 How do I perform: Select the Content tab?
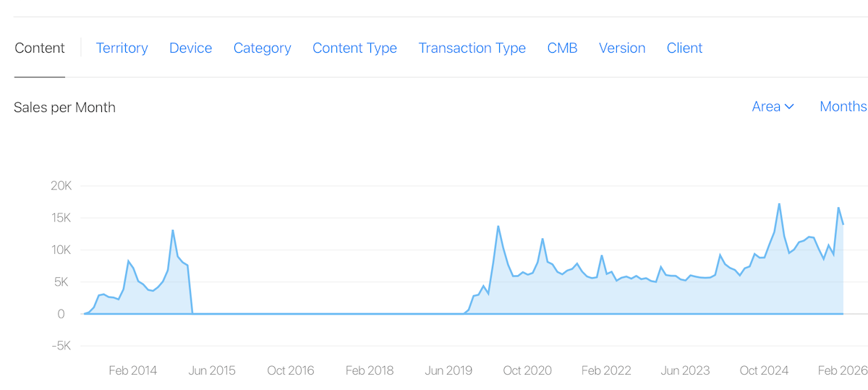coord(40,48)
